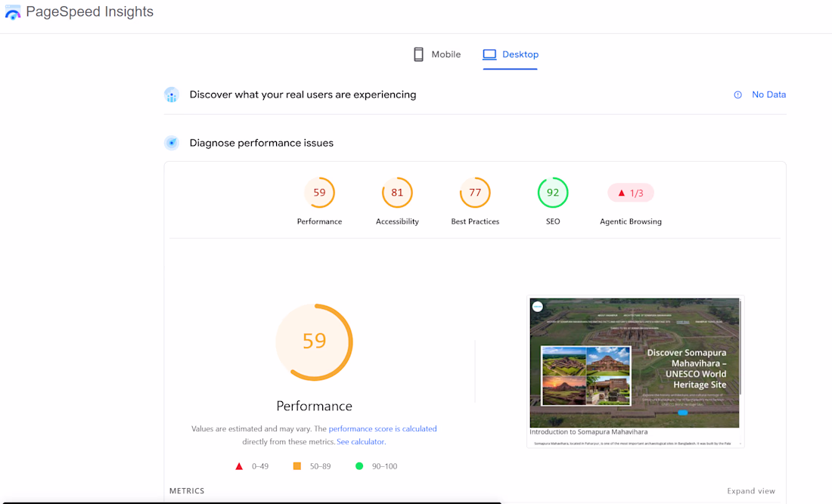
Task: Open the PageSpeed Insights title link
Action: [x=90, y=11]
